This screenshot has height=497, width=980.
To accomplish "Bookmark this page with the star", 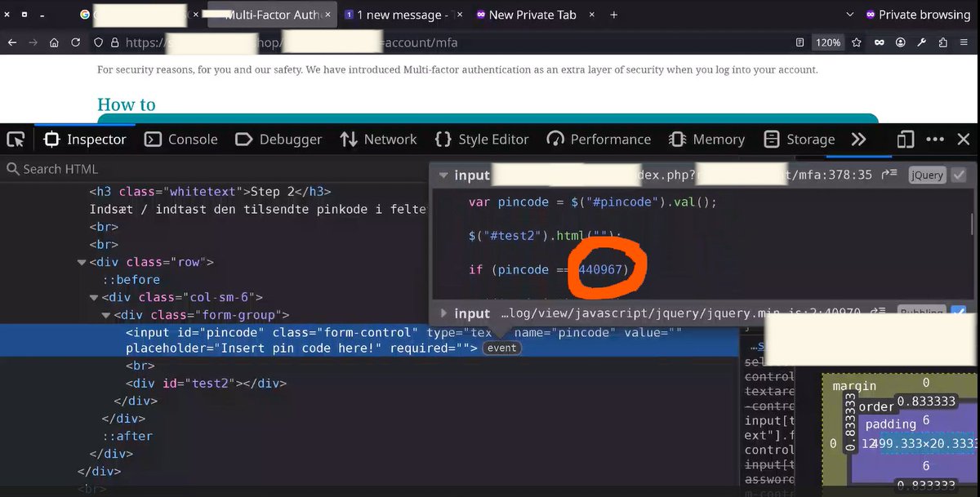I will tap(857, 42).
